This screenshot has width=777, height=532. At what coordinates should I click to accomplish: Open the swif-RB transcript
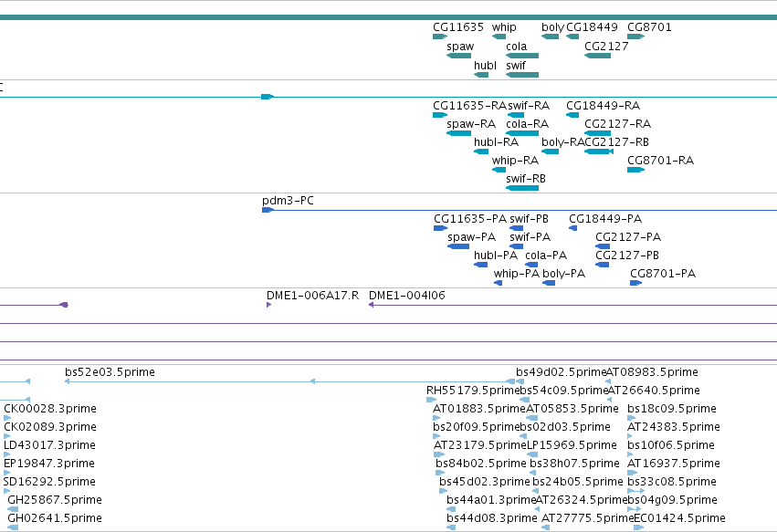click(x=522, y=188)
